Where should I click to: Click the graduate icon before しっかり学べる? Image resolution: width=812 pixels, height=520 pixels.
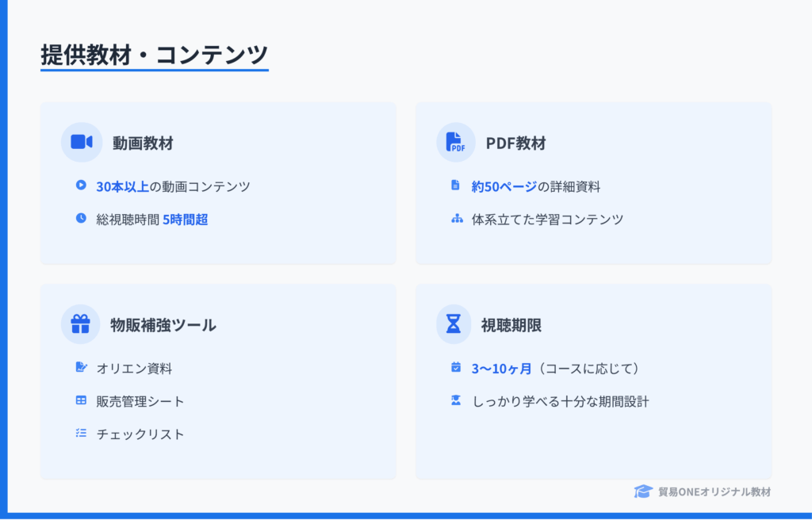(456, 400)
